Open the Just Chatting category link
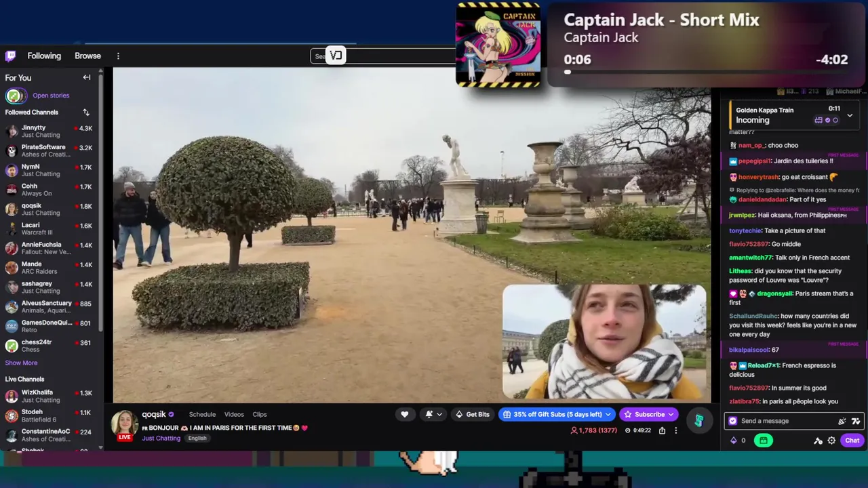 (x=161, y=438)
